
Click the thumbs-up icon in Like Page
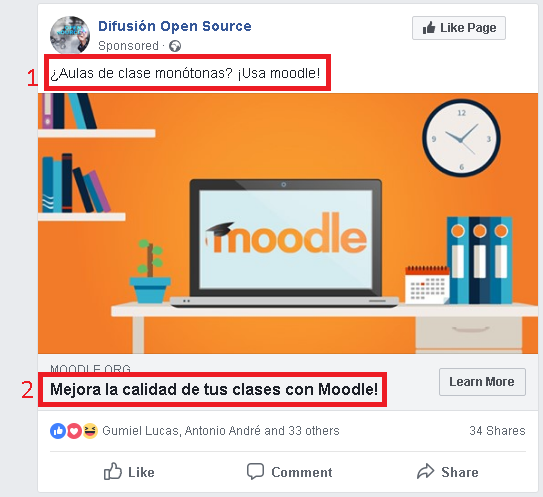[429, 28]
